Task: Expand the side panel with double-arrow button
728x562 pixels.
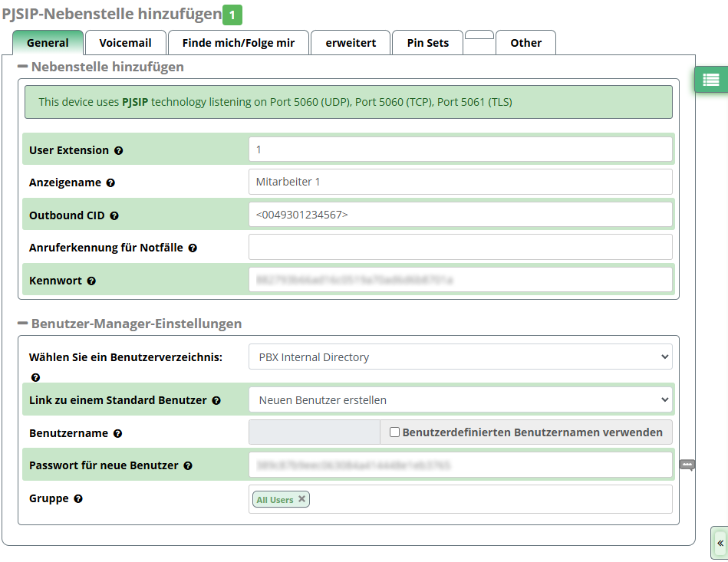Action: tap(720, 542)
